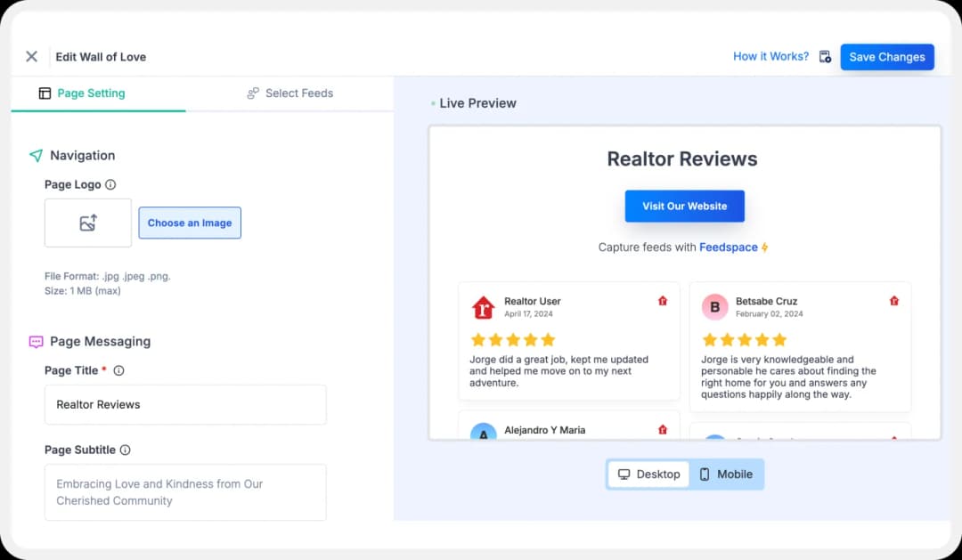This screenshot has width=962, height=560.
Task: Open the How it Works link
Action: (x=770, y=56)
